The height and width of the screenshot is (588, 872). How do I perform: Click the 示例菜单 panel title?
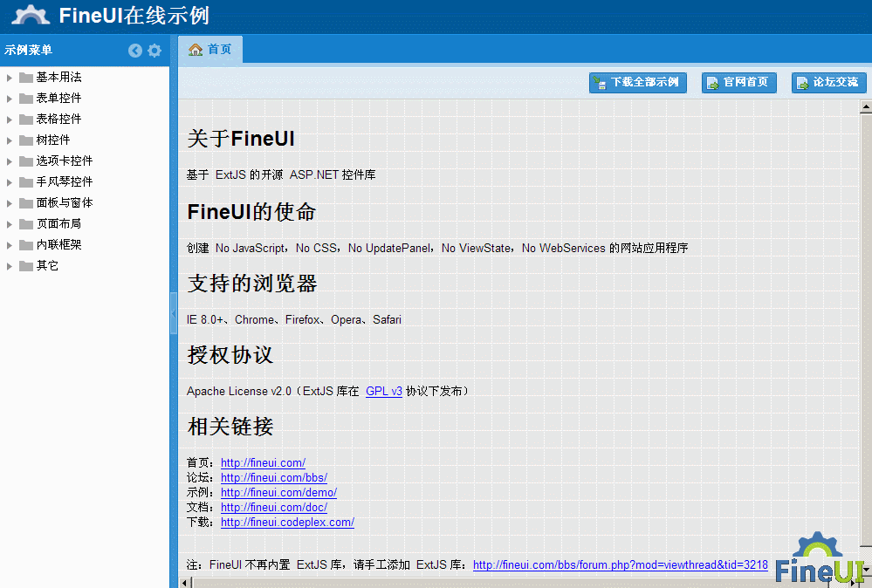point(28,50)
